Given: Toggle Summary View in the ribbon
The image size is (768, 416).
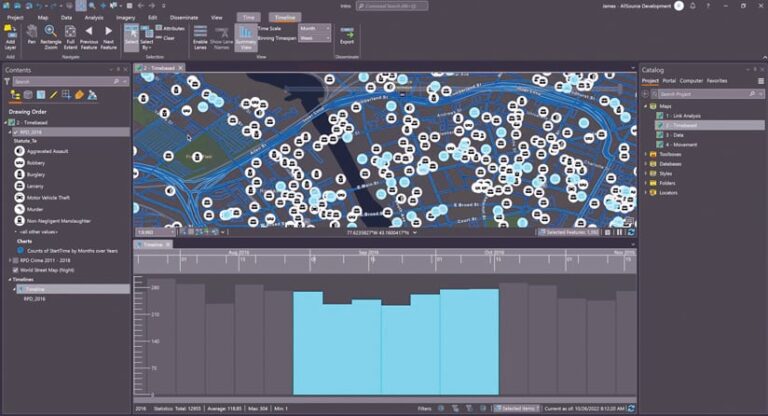Looking at the screenshot, I should tap(245, 37).
